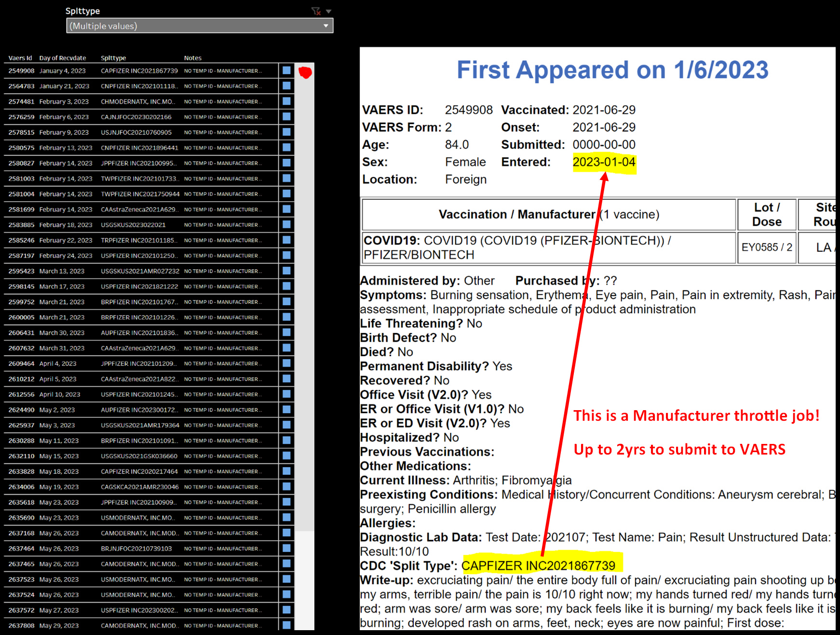The width and height of the screenshot is (840, 635).
Task: Click blue square for row 2576259
Action: pos(287,117)
